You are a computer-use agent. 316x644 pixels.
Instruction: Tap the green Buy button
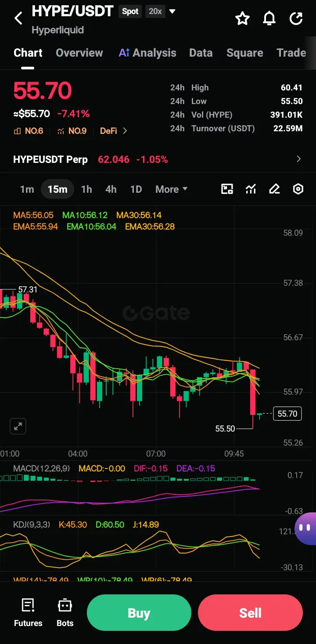(x=139, y=613)
